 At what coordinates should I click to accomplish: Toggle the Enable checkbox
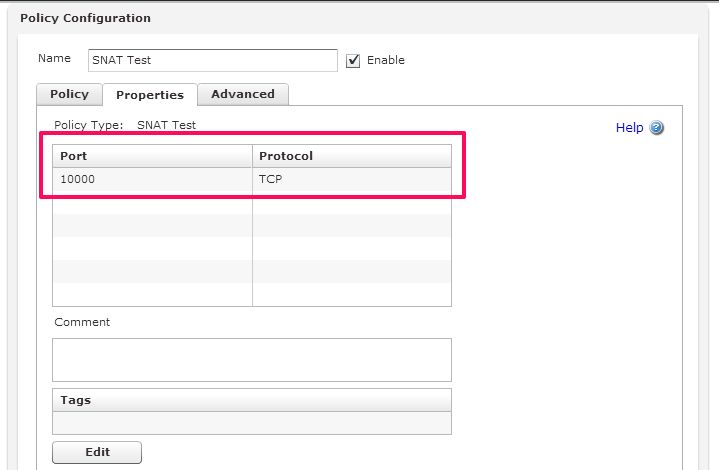click(353, 61)
